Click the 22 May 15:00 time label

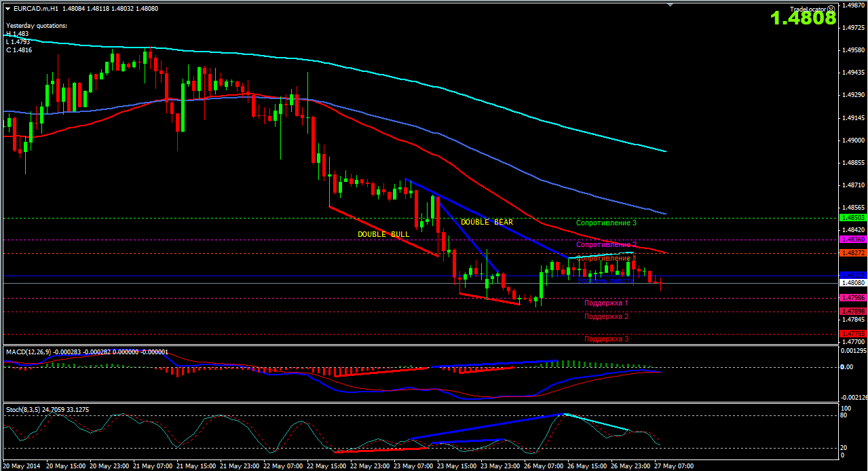click(x=327, y=466)
